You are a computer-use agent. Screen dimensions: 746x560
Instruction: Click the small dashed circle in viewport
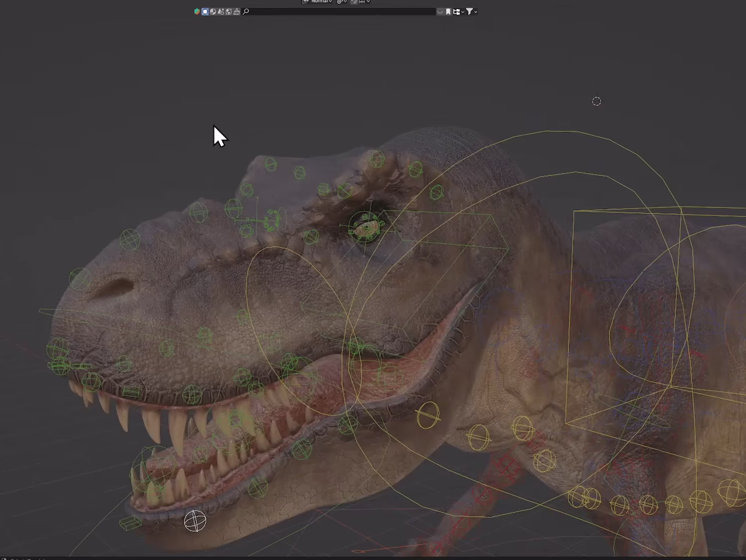(x=597, y=101)
